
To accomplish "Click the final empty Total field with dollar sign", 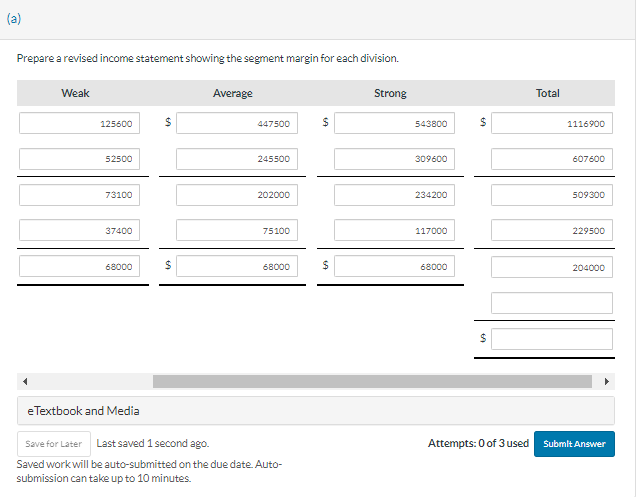I will (x=552, y=339).
